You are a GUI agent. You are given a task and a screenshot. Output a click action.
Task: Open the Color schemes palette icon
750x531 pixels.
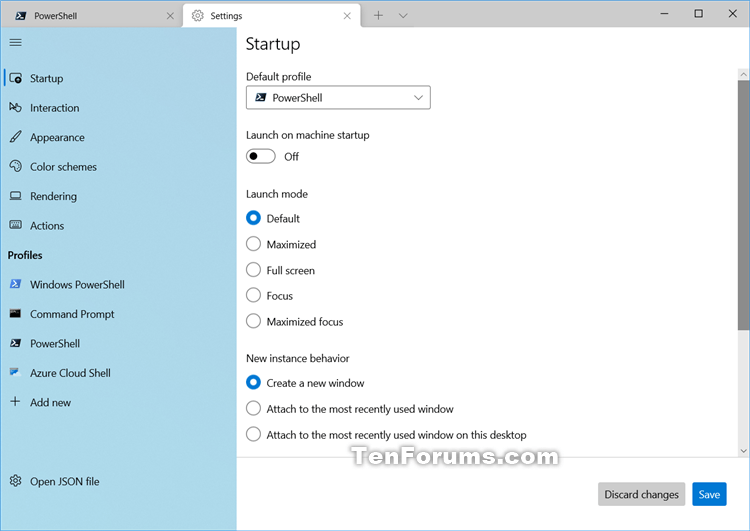coord(15,166)
